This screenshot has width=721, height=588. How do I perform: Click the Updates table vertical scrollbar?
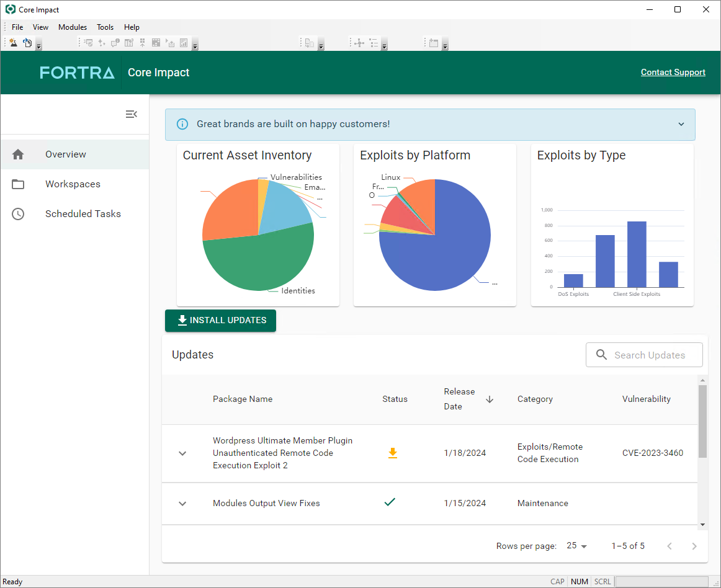702,422
